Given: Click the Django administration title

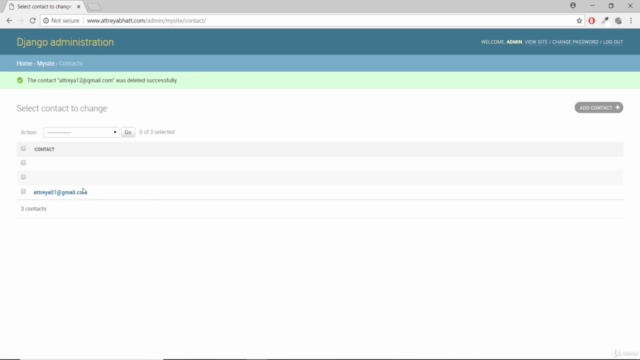Looking at the screenshot, I should coord(65,42).
